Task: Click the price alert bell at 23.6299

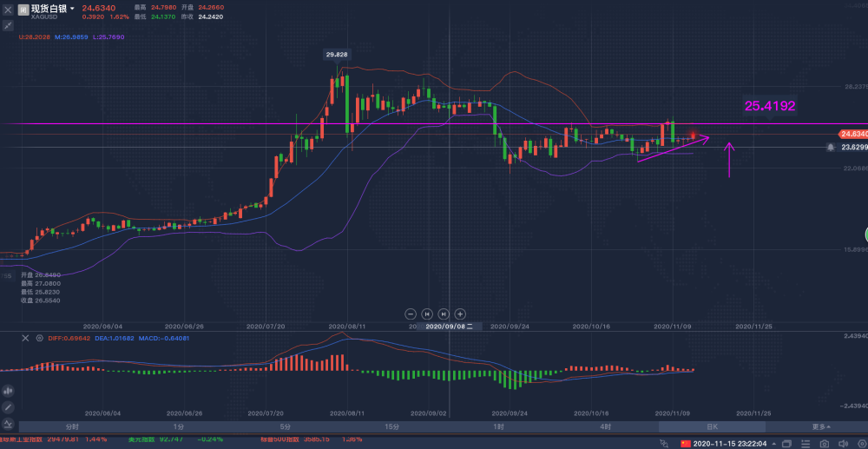Action: point(831,148)
